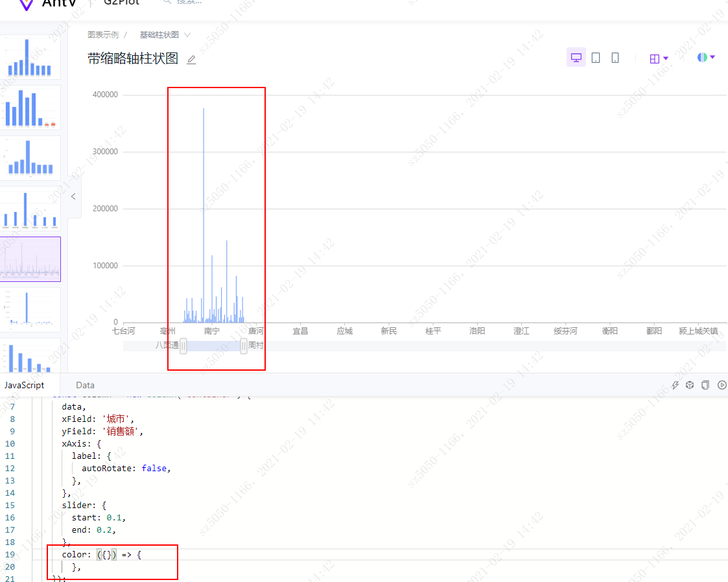Click the lightning auto-run icon
The width and height of the screenshot is (728, 582).
(674, 384)
